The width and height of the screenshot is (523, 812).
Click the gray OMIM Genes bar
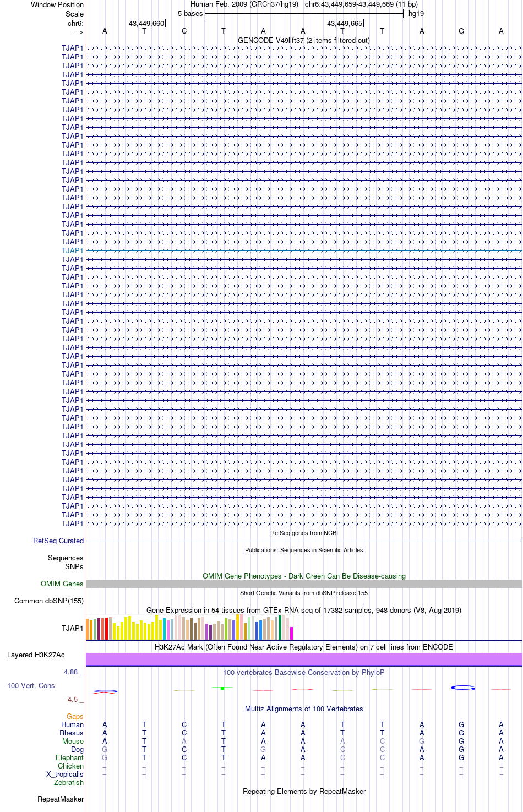coord(304,584)
